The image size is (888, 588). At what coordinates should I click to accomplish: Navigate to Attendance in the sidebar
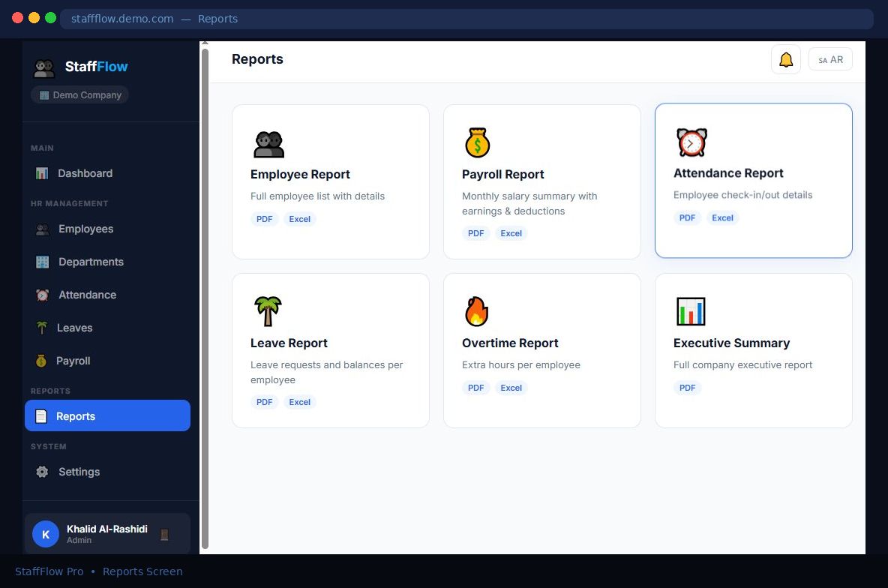pos(107,295)
